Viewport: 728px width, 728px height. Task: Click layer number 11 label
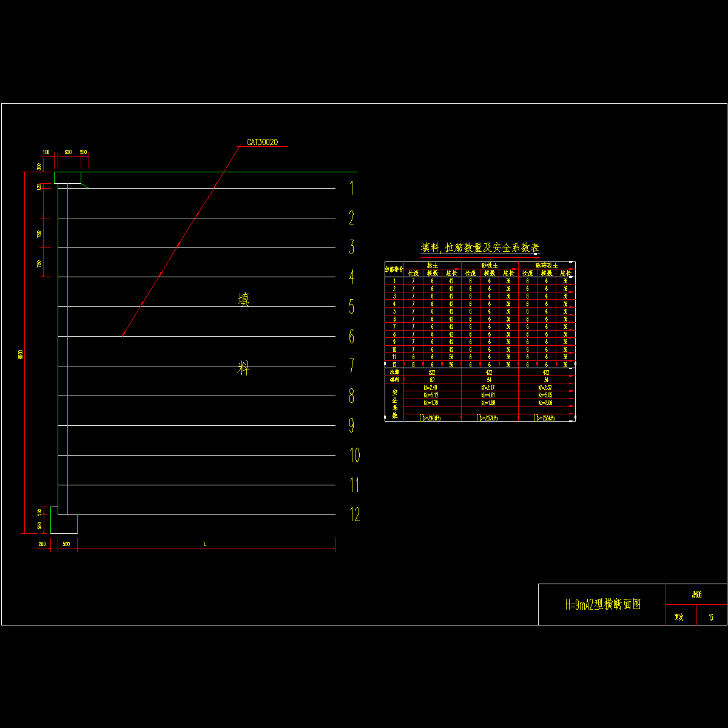[x=355, y=485]
